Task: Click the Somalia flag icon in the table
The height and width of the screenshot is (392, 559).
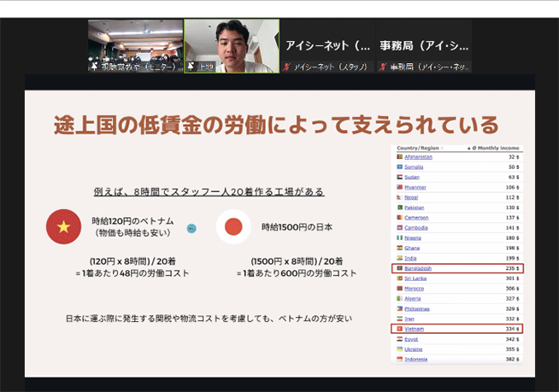Action: coord(400,167)
